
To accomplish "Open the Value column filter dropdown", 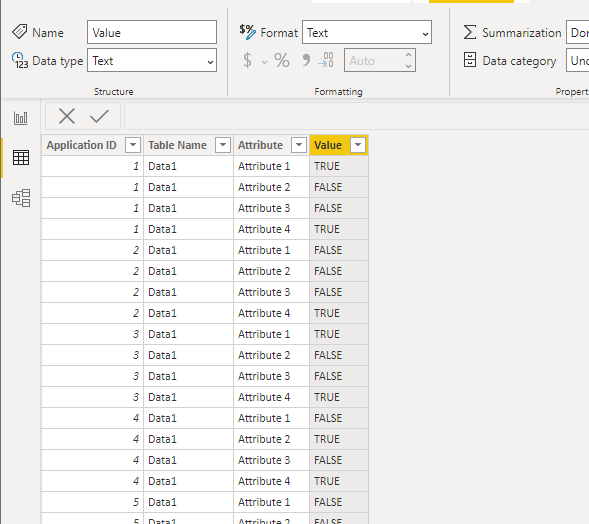I will [x=358, y=145].
